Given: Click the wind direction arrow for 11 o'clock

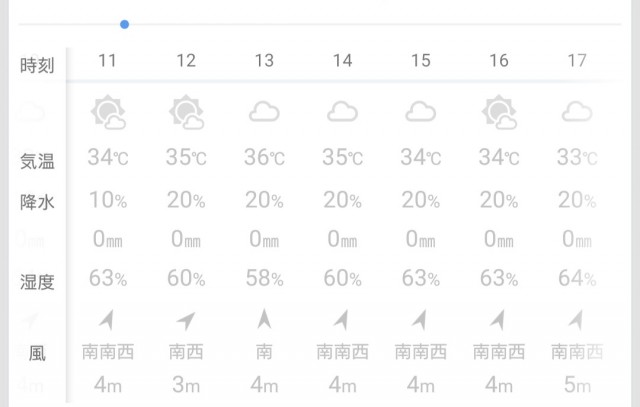Looking at the screenshot, I should 107,320.
